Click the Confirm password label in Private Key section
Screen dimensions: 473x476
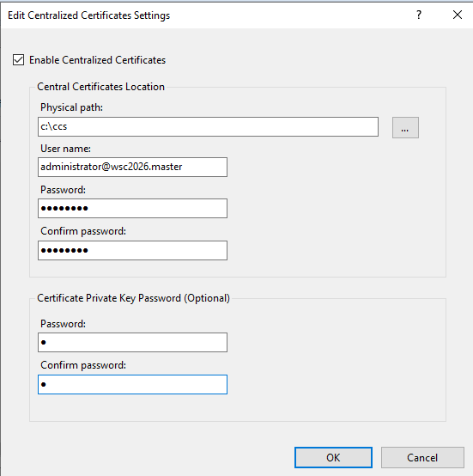pyautogui.click(x=83, y=365)
